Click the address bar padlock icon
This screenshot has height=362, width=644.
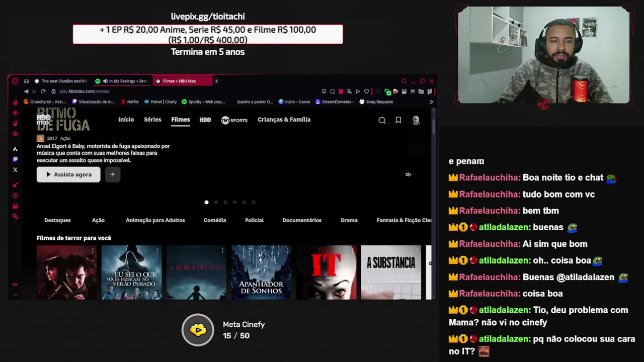53,92
